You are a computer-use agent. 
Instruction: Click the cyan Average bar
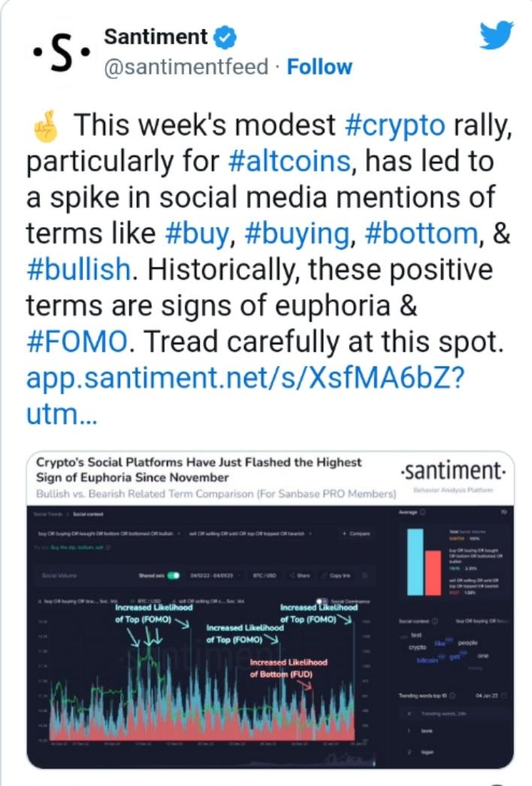(x=416, y=562)
